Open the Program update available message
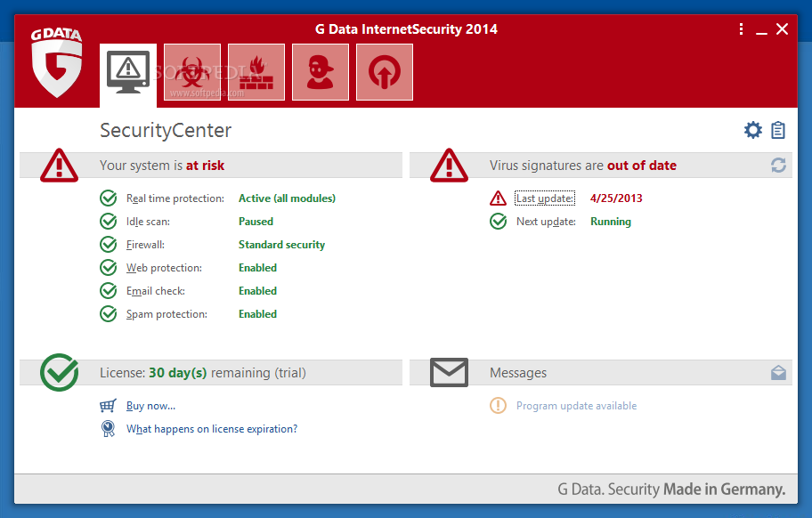This screenshot has height=518, width=812. click(576, 406)
